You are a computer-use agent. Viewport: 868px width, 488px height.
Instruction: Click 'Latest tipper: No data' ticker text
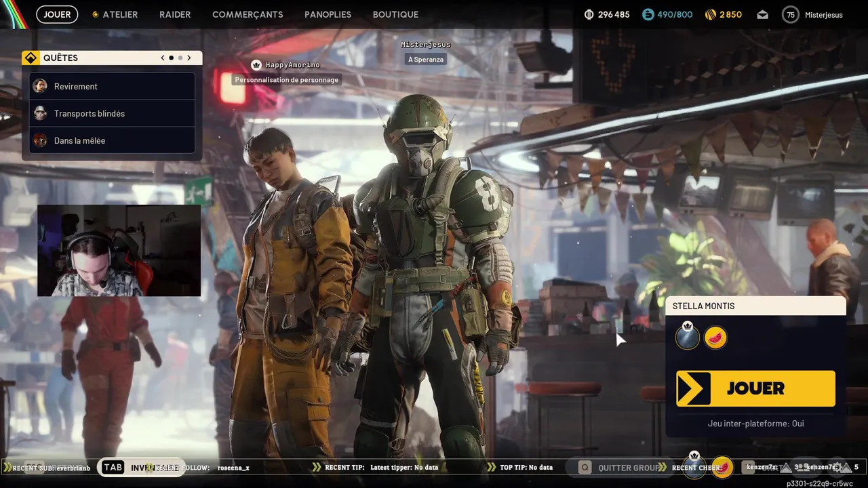(404, 468)
